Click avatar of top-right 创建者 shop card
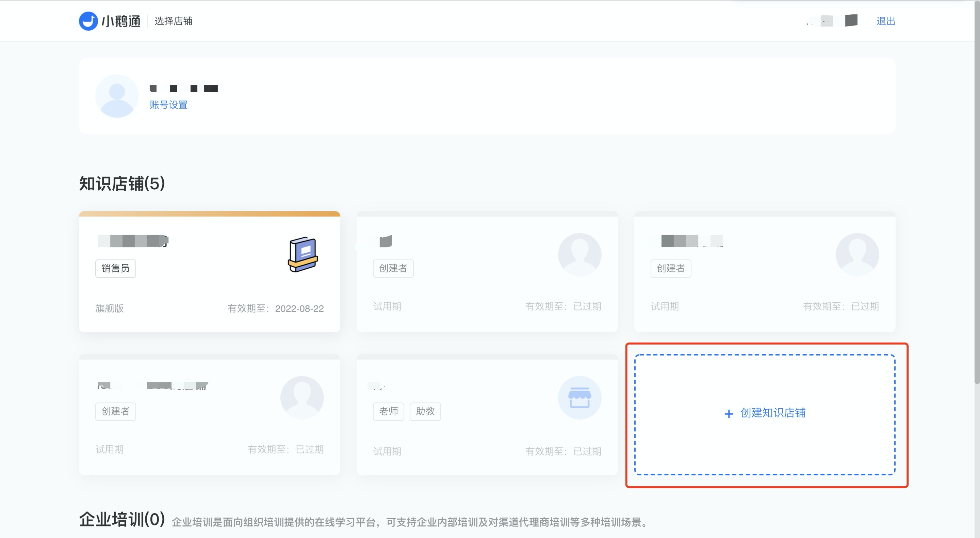Screen dimensions: 980x538 (857, 254)
